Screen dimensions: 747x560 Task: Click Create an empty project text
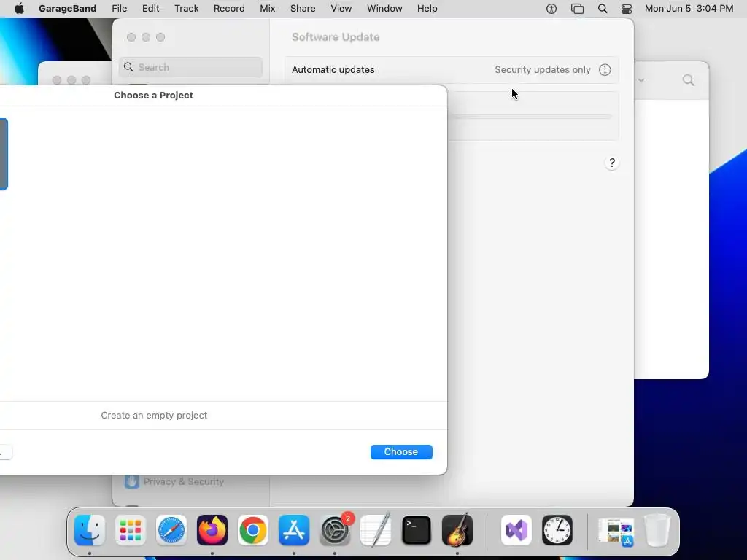point(154,415)
